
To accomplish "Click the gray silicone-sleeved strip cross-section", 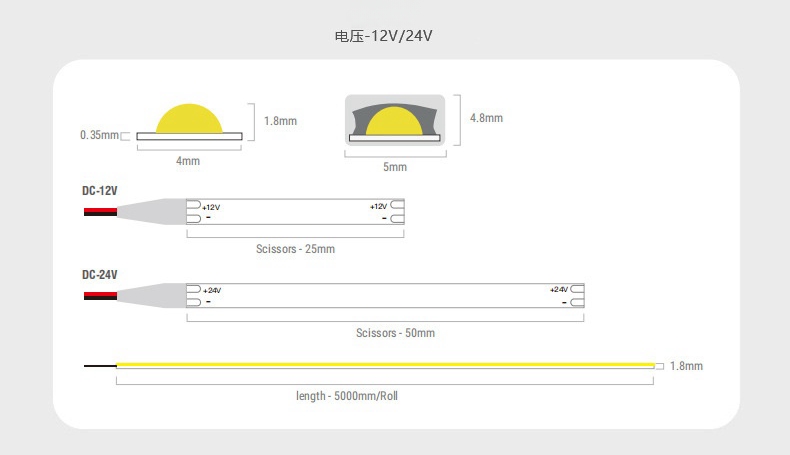I will coord(394,120).
